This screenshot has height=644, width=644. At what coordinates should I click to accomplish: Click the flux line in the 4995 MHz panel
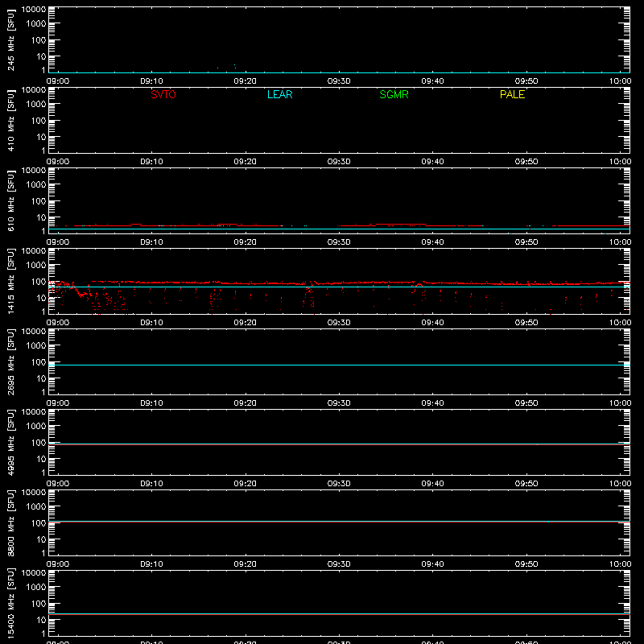339,444
